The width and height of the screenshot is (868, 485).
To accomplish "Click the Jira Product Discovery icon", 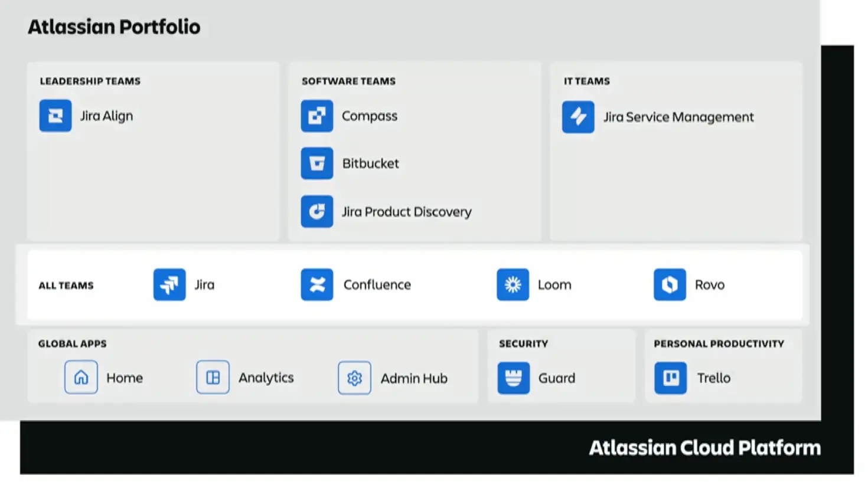I will point(317,211).
